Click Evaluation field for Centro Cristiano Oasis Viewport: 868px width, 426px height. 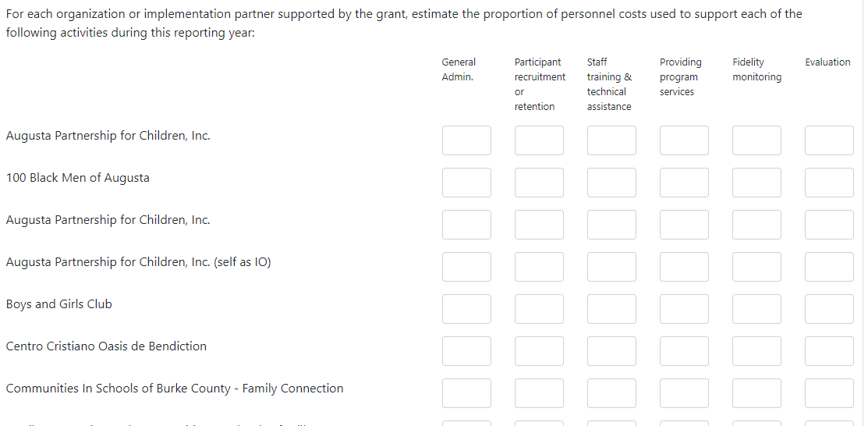coord(829,351)
